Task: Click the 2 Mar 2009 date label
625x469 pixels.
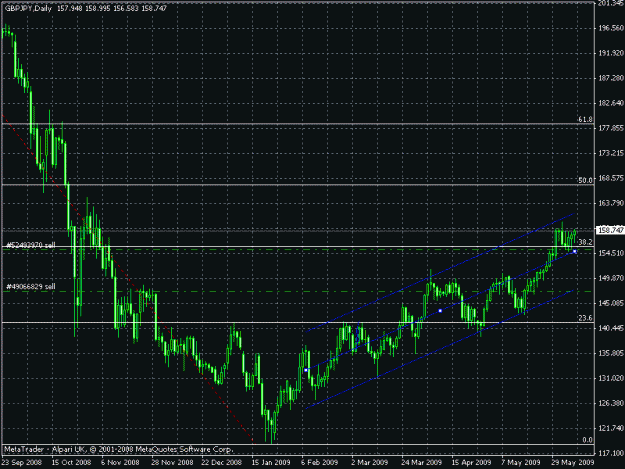Action: coord(370,462)
